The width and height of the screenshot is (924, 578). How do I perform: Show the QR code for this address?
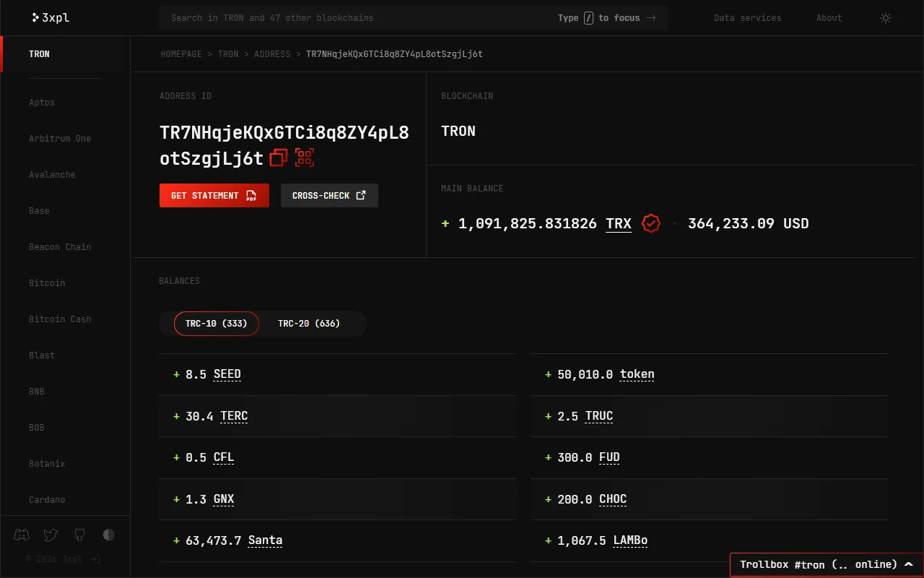click(x=305, y=158)
